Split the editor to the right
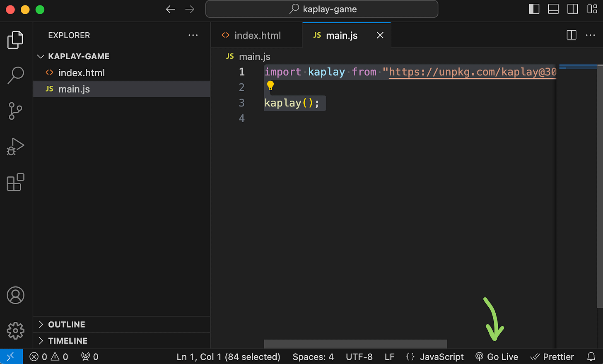This screenshot has width=603, height=364. coord(571,35)
